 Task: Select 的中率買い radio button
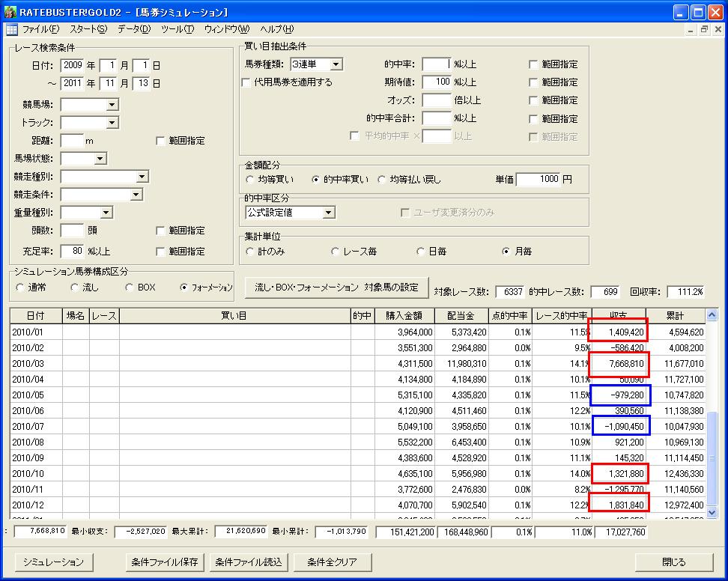point(316,180)
